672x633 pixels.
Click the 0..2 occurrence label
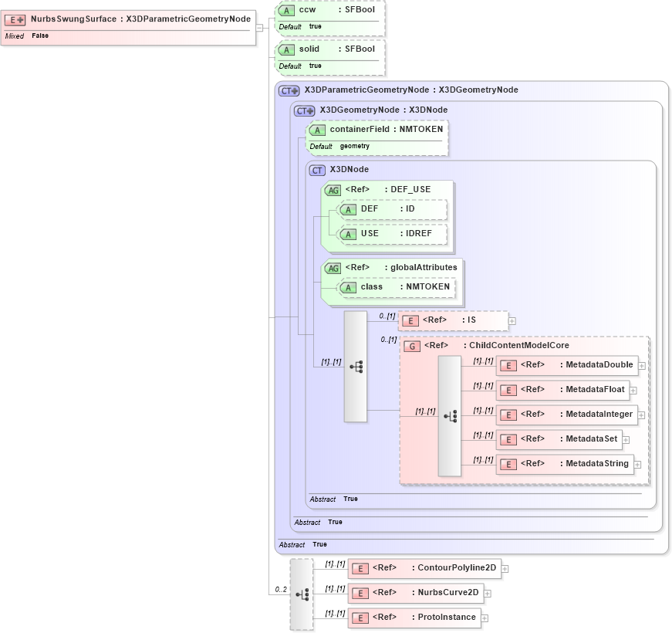click(x=281, y=589)
